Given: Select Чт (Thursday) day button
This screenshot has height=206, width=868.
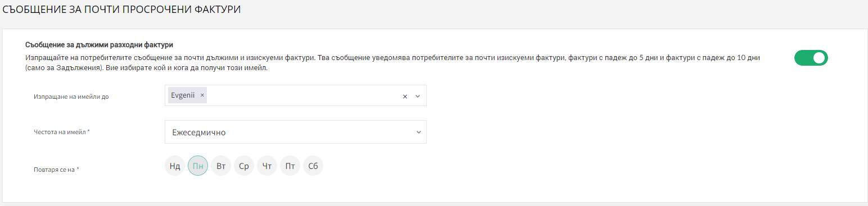Looking at the screenshot, I should point(267,166).
